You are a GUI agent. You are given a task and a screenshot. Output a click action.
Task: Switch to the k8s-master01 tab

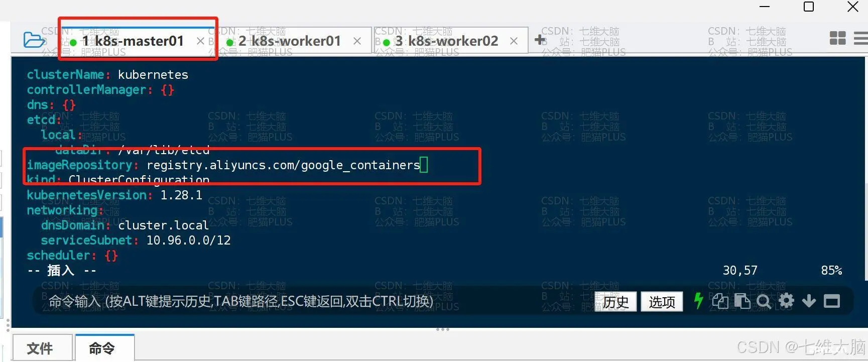pyautogui.click(x=133, y=41)
